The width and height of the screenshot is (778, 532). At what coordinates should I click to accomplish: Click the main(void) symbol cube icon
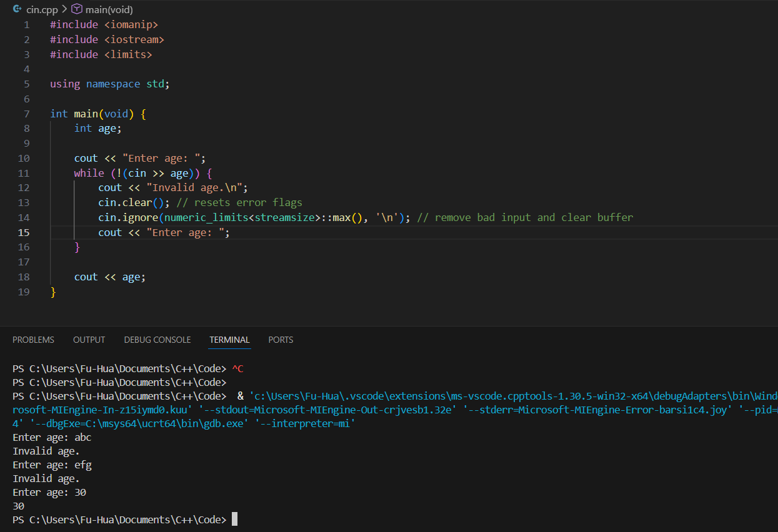point(76,9)
